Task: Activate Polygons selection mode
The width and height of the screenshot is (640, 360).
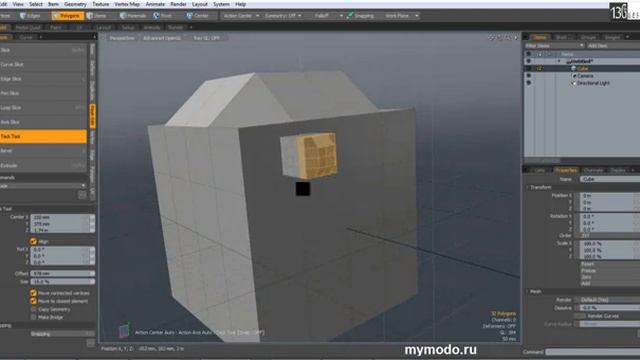Action: 67,16
